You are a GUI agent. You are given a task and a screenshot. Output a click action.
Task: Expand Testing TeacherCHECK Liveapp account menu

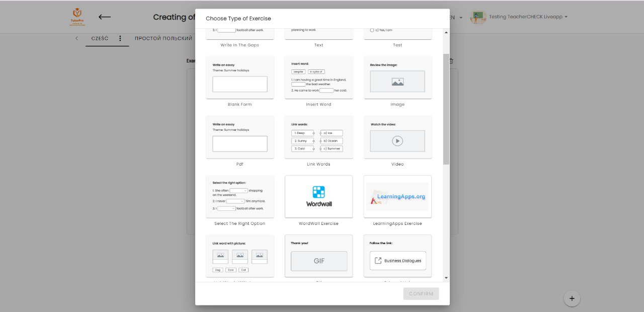528,17
